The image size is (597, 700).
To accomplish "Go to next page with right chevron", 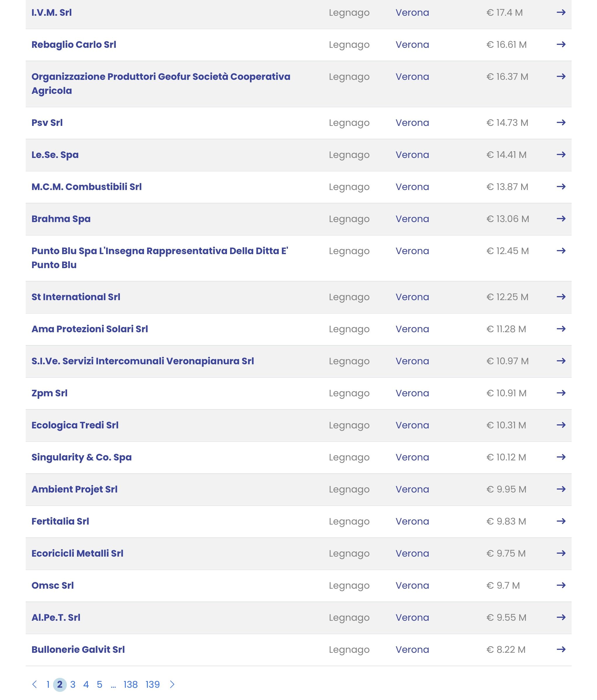I will (x=172, y=685).
